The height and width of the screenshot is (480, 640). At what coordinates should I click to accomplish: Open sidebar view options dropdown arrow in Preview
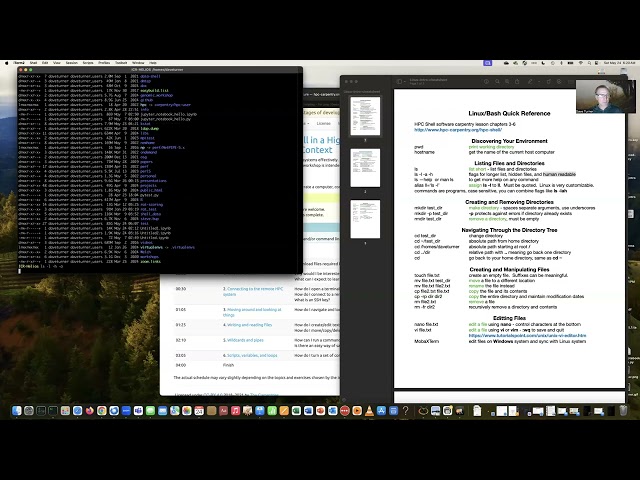(x=405, y=82)
